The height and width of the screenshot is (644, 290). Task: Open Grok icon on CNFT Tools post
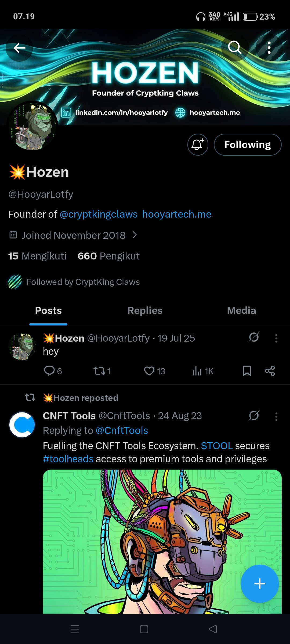pos(254,416)
